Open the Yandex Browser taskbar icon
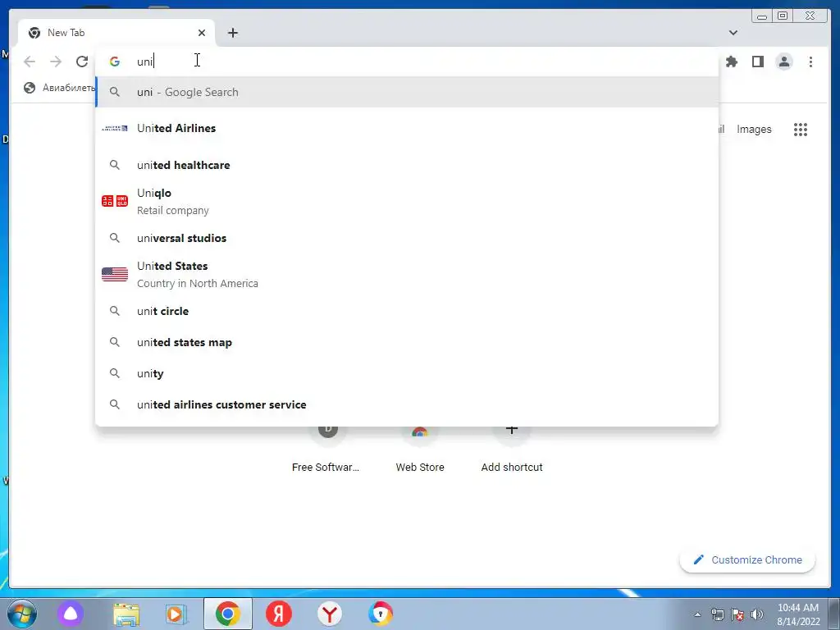The width and height of the screenshot is (840, 630). pos(330,614)
